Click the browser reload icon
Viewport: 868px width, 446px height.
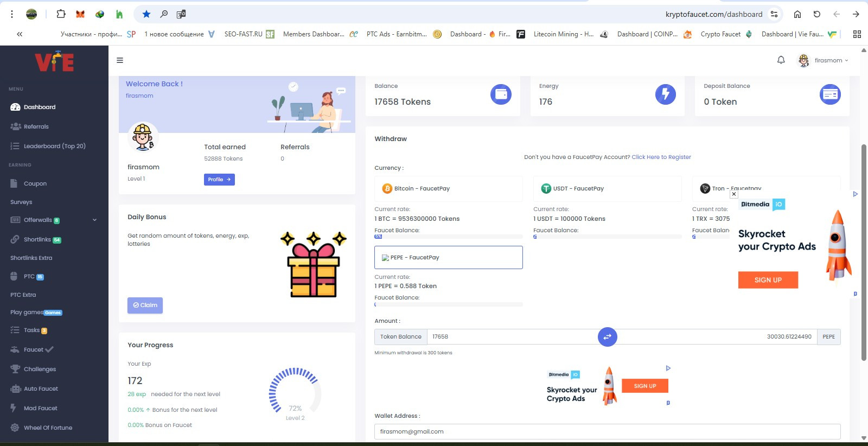pos(817,14)
